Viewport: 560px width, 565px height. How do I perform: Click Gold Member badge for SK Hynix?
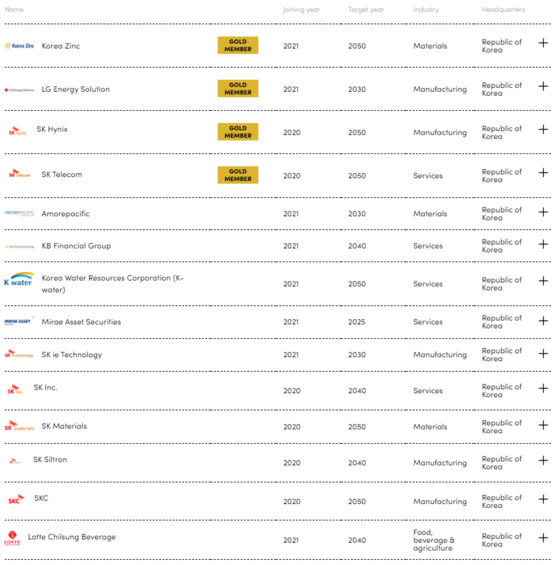tap(238, 132)
